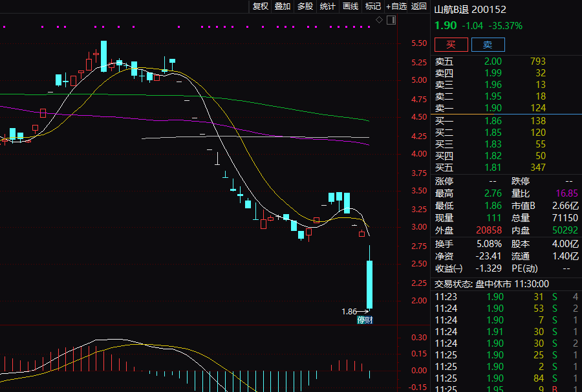Select the 卖四 ask row at 1.99

(506, 73)
